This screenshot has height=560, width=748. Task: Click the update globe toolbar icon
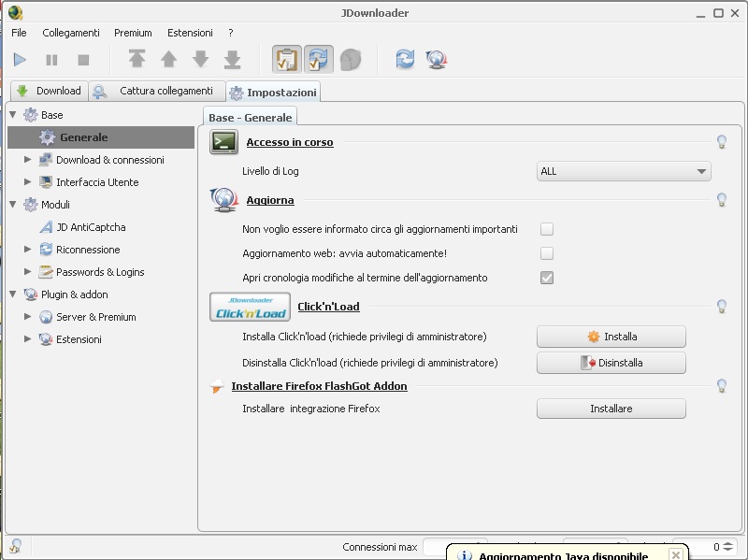[436, 60]
